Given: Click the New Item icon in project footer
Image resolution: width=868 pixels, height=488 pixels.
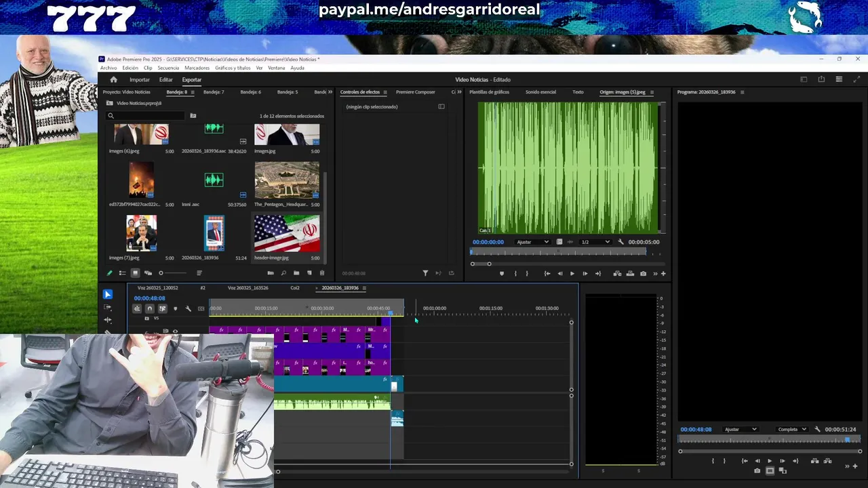Looking at the screenshot, I should pos(309,273).
